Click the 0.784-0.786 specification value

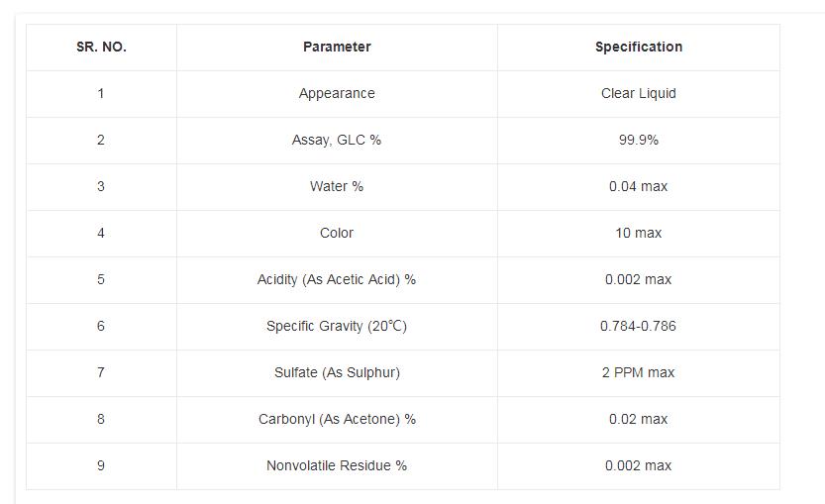tap(638, 326)
